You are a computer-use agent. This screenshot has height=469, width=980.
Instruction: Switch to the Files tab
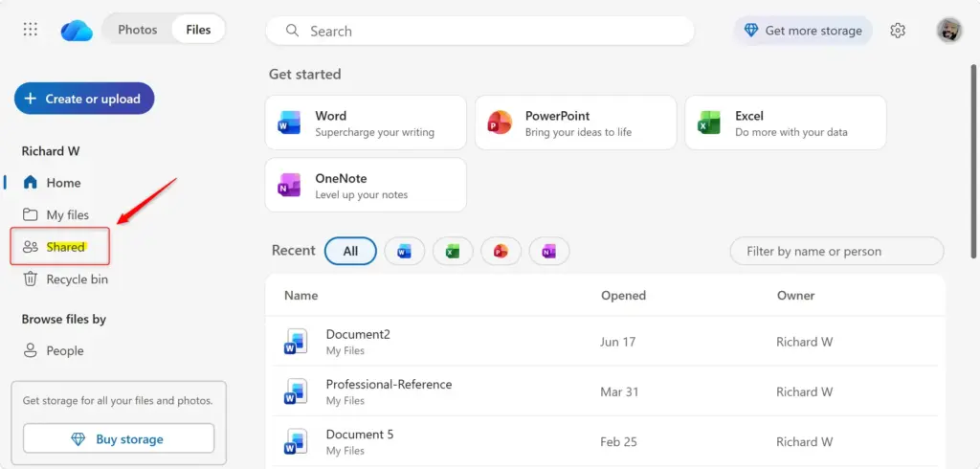[198, 30]
